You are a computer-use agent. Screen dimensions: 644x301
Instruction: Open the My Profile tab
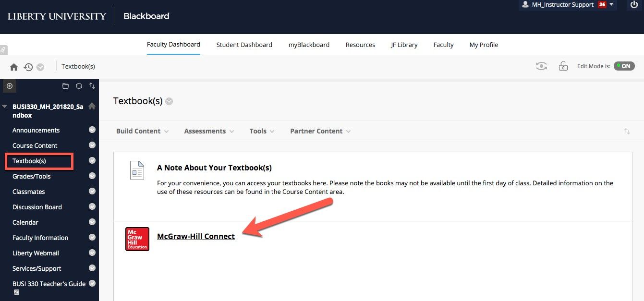(484, 45)
